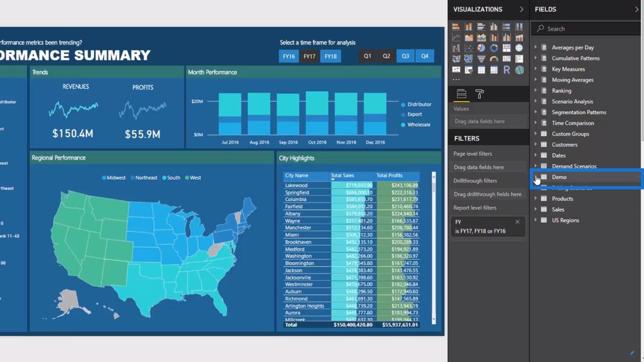Click the Wholesale legend marker
The image size is (644, 362).
click(x=403, y=125)
